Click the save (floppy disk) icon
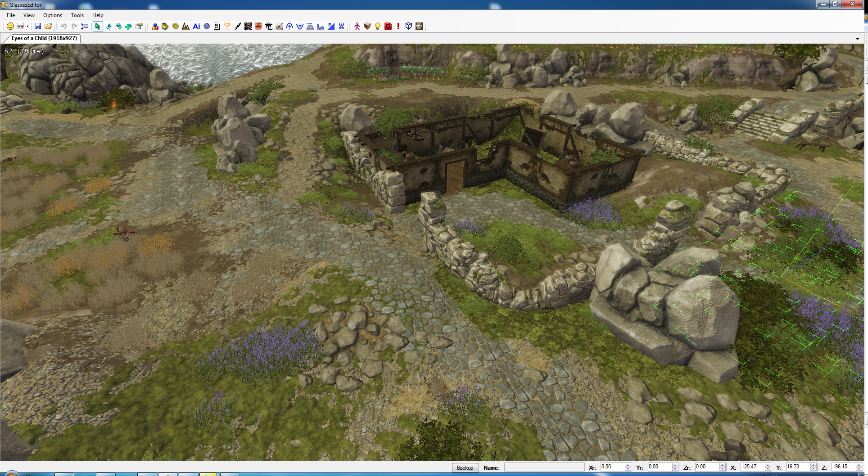 click(x=38, y=27)
